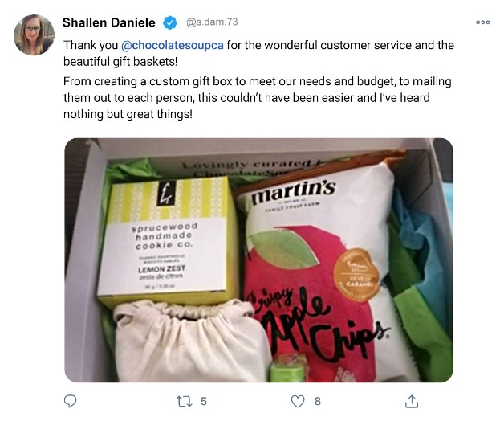The image size is (504, 421).
Task: Open the three-dot more options menu
Action: (x=483, y=22)
